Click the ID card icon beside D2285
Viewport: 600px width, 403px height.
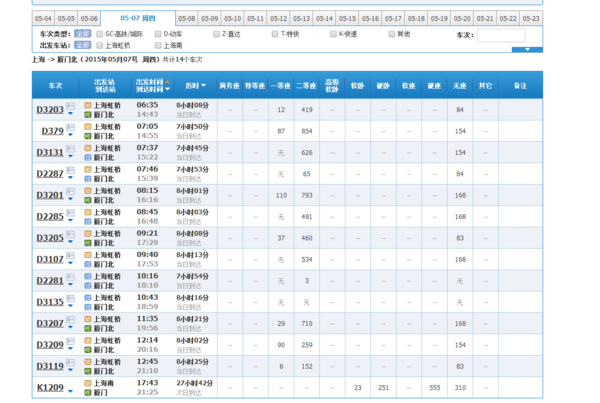pyautogui.click(x=70, y=212)
